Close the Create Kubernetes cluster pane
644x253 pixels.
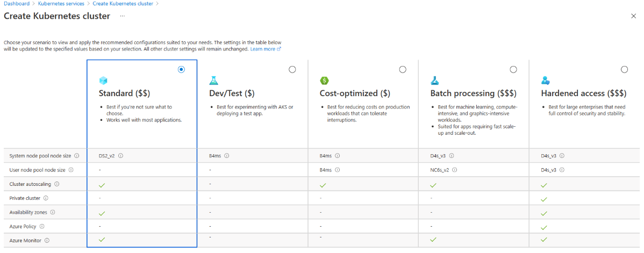(633, 17)
